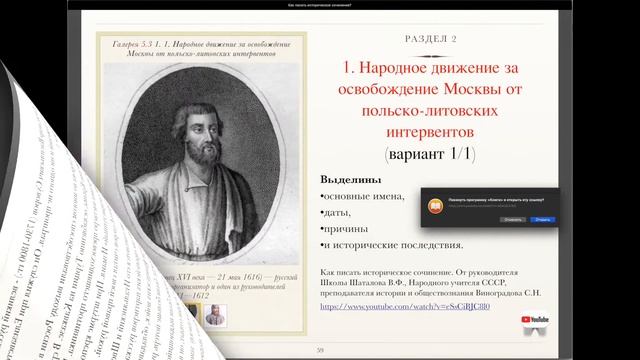Click the Books app icon in dialog
The height and width of the screenshot is (360, 640).
[x=436, y=207]
